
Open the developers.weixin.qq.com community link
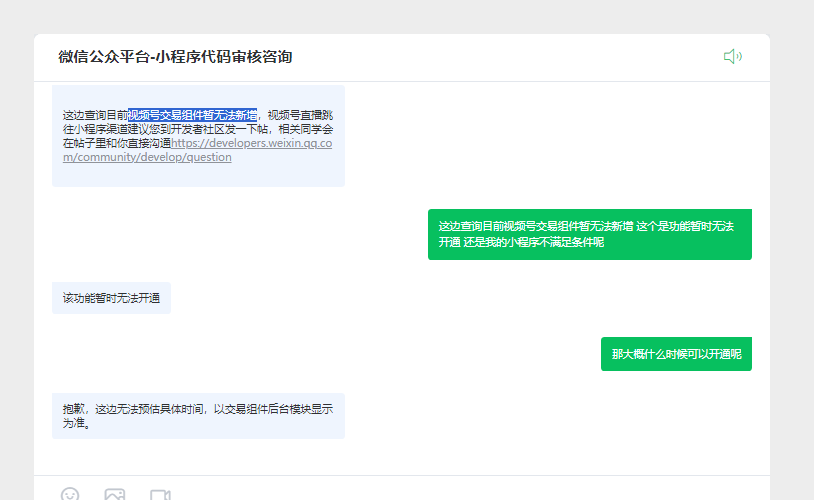[197, 150]
